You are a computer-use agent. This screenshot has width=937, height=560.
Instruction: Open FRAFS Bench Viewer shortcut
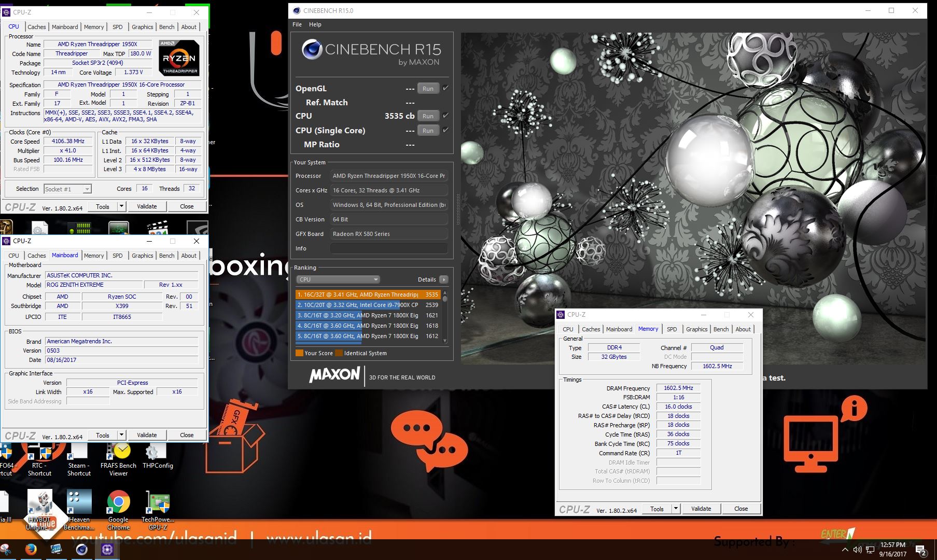pos(118,459)
